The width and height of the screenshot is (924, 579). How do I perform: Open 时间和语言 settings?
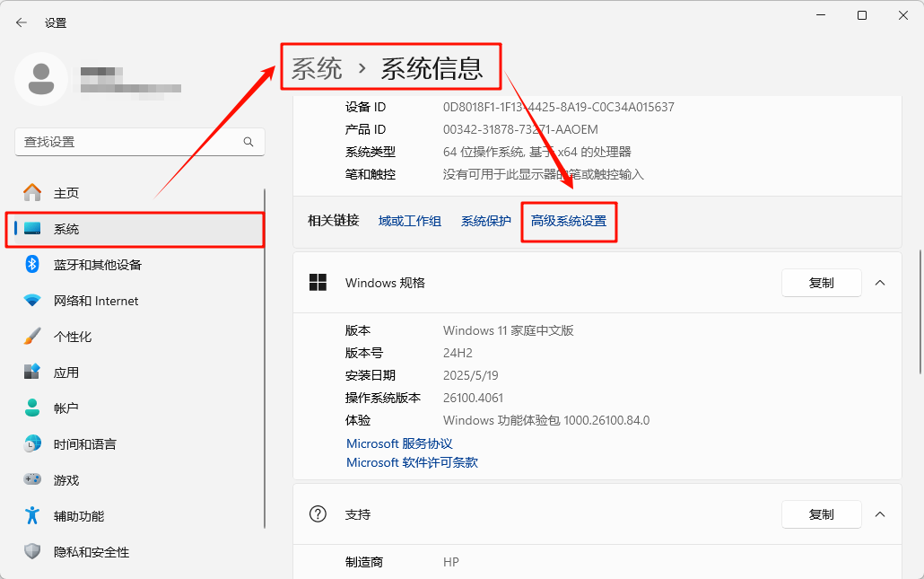click(135, 444)
